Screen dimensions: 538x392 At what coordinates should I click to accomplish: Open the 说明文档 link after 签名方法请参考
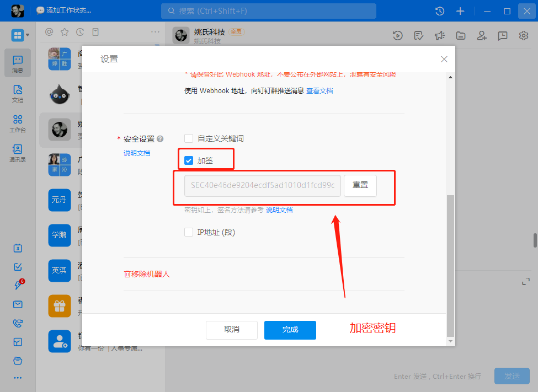[279, 210]
